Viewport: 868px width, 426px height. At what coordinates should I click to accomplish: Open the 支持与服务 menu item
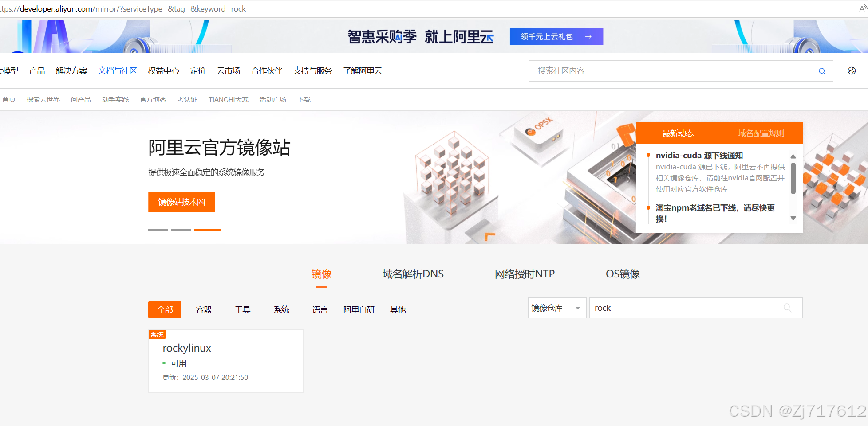pyautogui.click(x=312, y=71)
